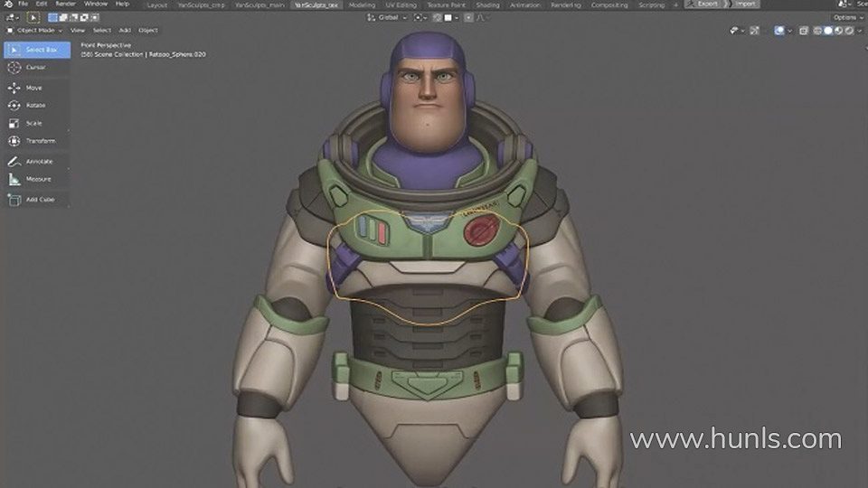Toggle viewport overlays button
The image size is (868, 488).
pos(778,31)
